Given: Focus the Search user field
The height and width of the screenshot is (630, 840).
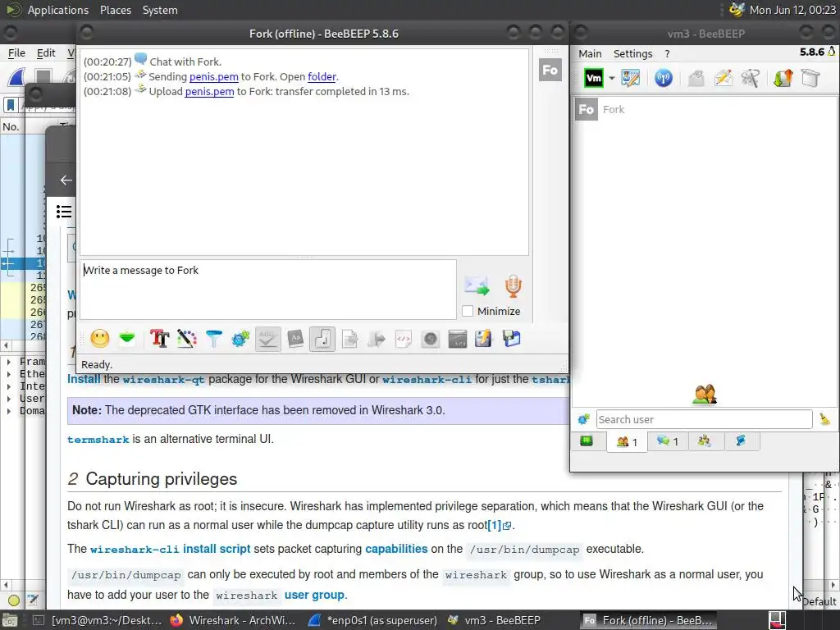Looking at the screenshot, I should (x=704, y=419).
